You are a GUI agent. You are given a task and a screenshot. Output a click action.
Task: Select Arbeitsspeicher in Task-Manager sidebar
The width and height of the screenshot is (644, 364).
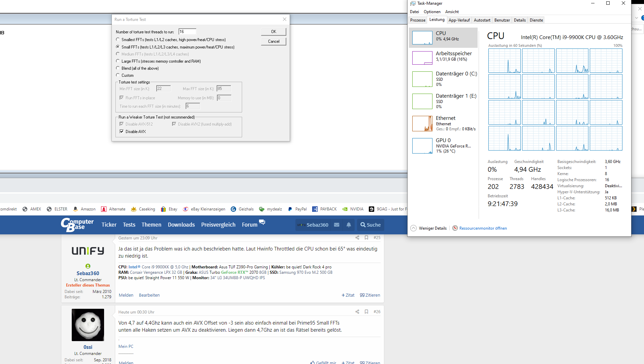[443, 58]
